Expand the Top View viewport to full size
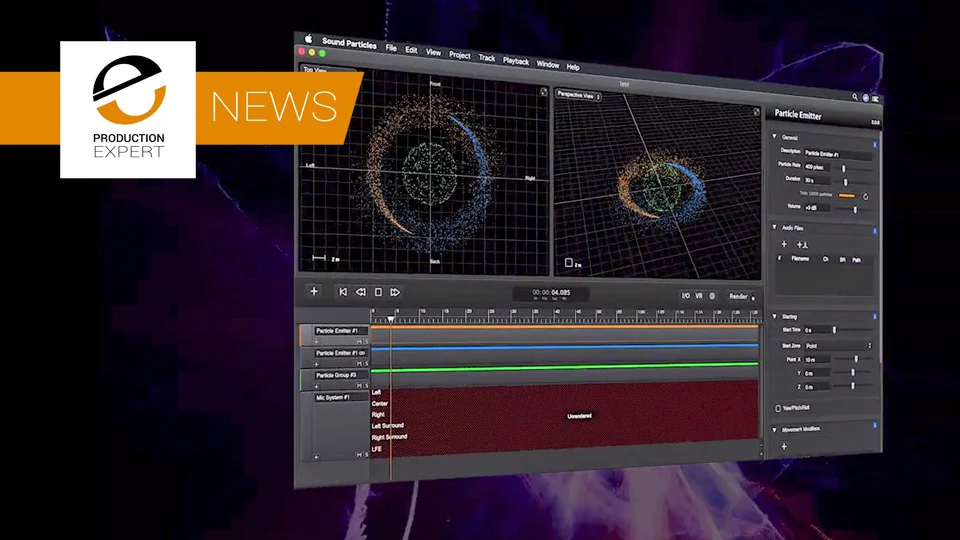The image size is (960, 540). tap(544, 92)
